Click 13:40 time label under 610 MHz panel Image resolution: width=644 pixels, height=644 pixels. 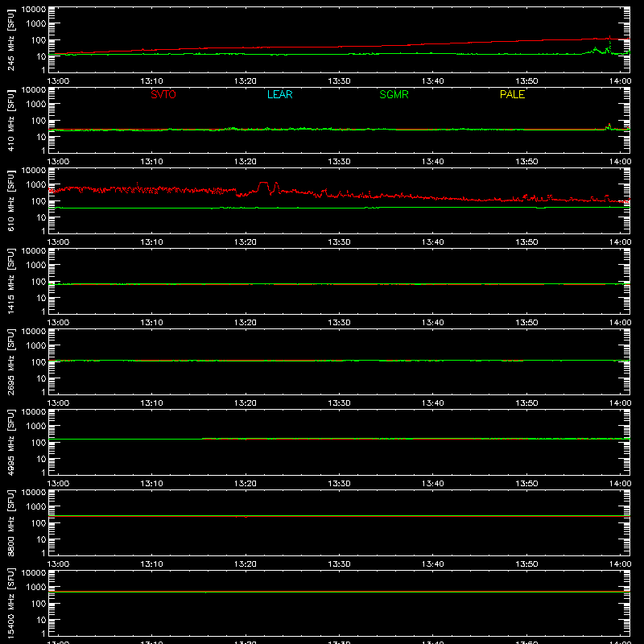(x=432, y=242)
